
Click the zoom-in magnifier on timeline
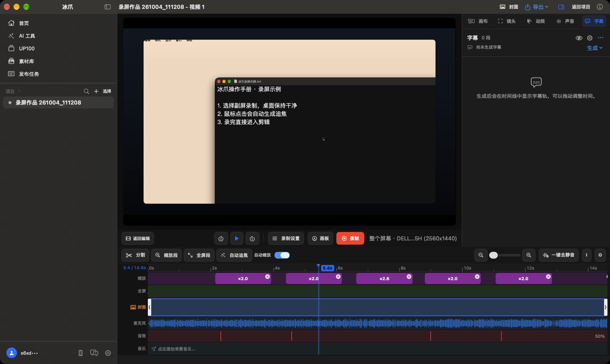click(x=529, y=255)
